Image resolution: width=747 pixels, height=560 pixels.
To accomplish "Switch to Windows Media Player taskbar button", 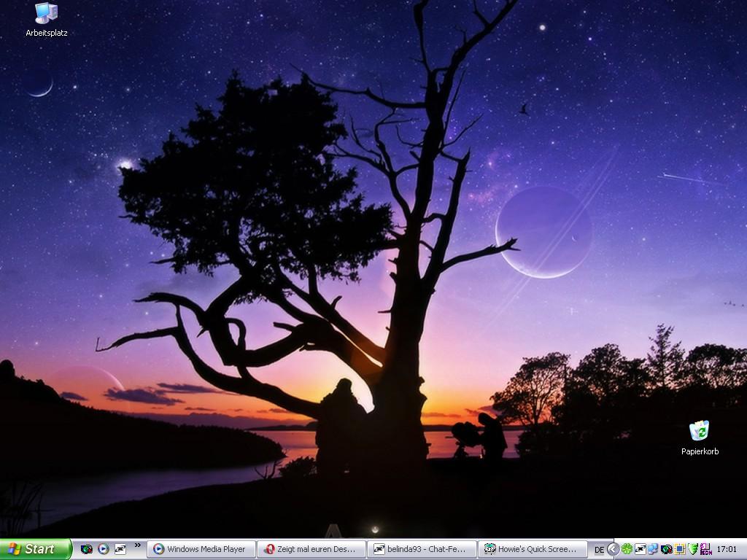I will click(x=201, y=549).
